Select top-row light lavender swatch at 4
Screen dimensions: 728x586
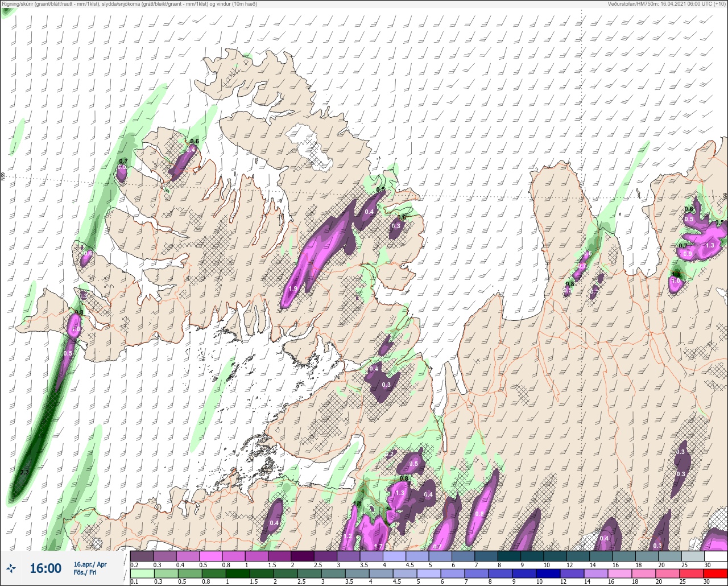point(394,556)
